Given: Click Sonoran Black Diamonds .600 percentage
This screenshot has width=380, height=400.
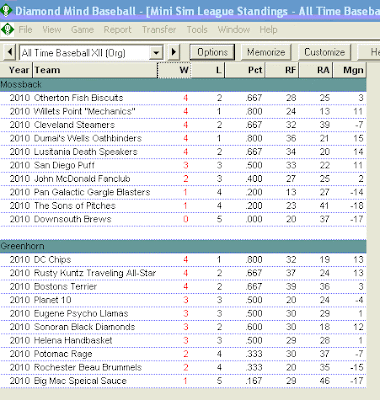Looking at the screenshot, I should coord(254,327).
